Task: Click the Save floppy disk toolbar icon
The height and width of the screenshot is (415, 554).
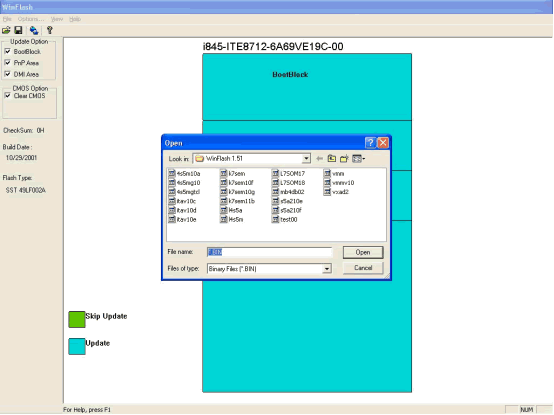Action: pyautogui.click(x=18, y=30)
